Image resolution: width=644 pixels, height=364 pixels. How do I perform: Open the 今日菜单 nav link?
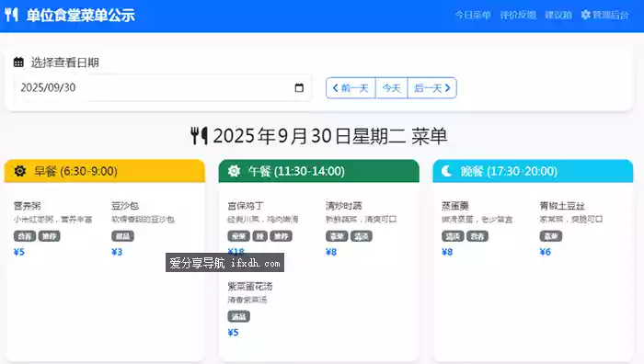pos(473,16)
